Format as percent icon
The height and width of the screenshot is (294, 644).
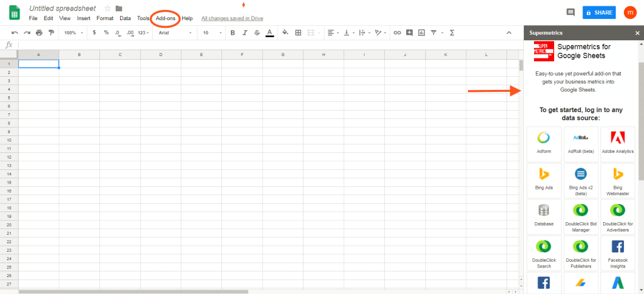pyautogui.click(x=106, y=33)
